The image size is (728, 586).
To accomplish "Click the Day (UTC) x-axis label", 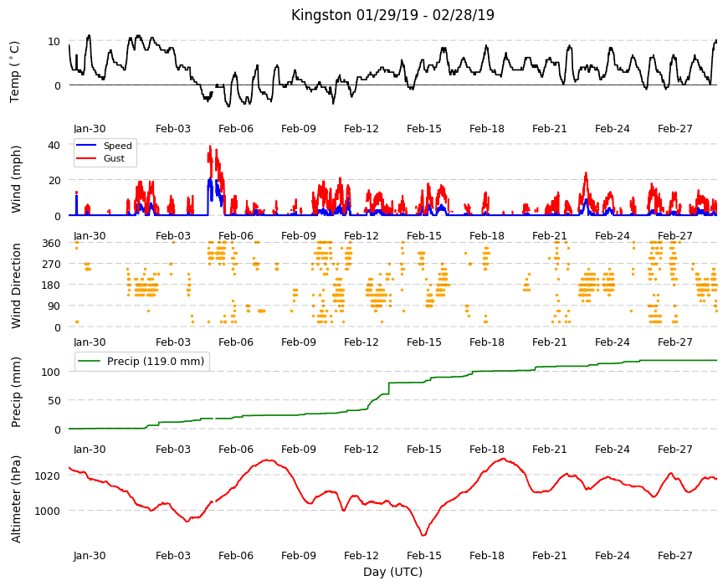I will coord(392,572).
